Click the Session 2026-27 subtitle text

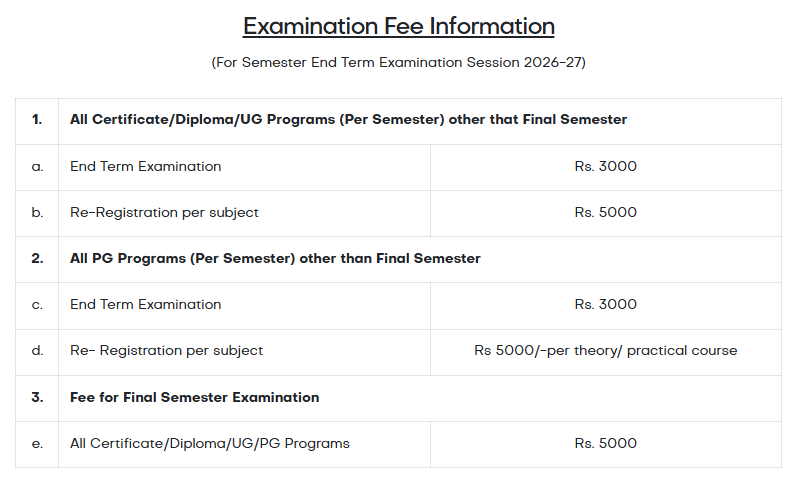click(x=398, y=62)
